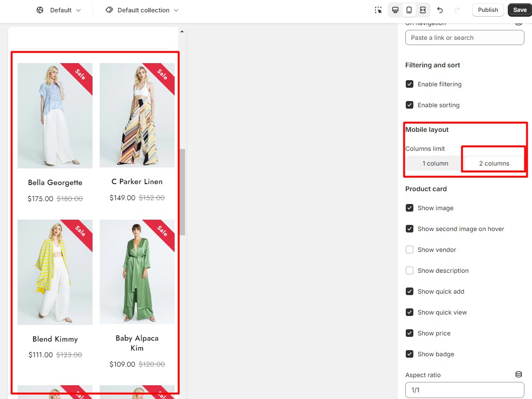
Task: Click the $175.00 sale price
Action: [40, 198]
